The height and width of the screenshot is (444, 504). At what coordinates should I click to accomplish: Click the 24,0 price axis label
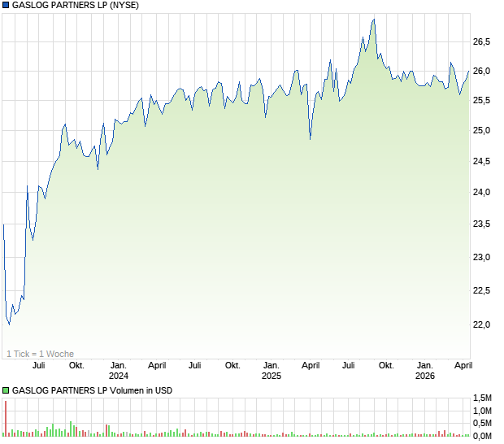[x=481, y=192]
